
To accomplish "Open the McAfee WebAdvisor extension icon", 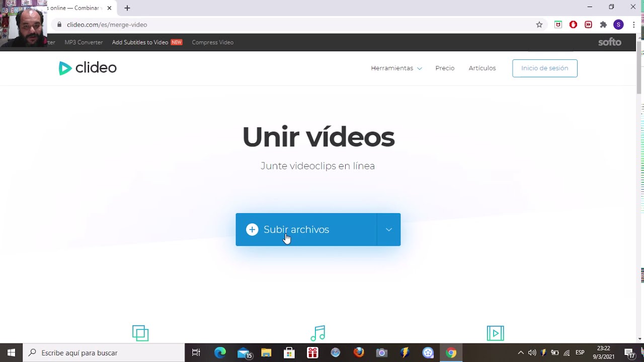I will coord(558,25).
